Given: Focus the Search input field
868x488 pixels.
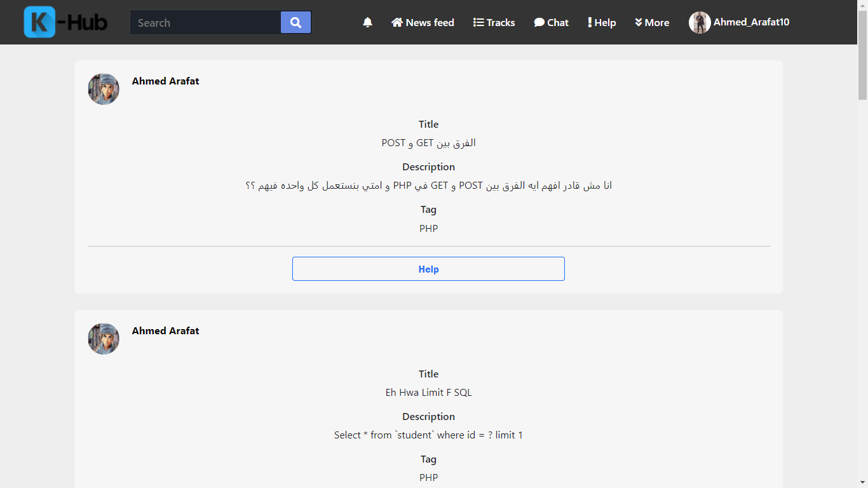Looking at the screenshot, I should (205, 22).
